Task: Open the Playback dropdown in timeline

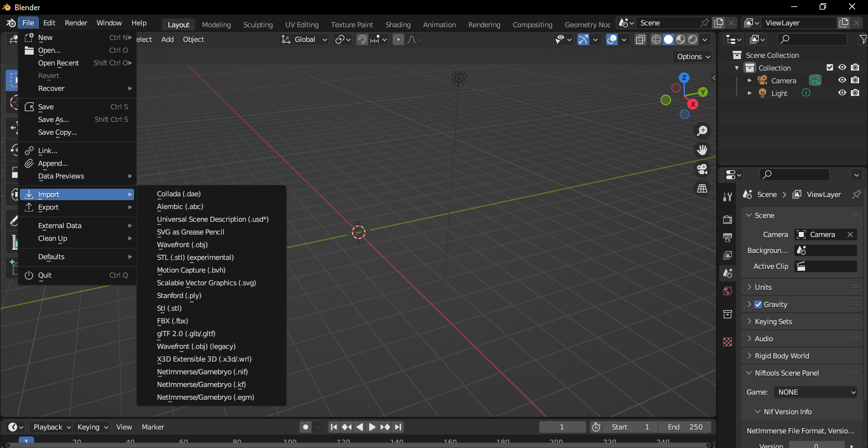Action: (51, 427)
